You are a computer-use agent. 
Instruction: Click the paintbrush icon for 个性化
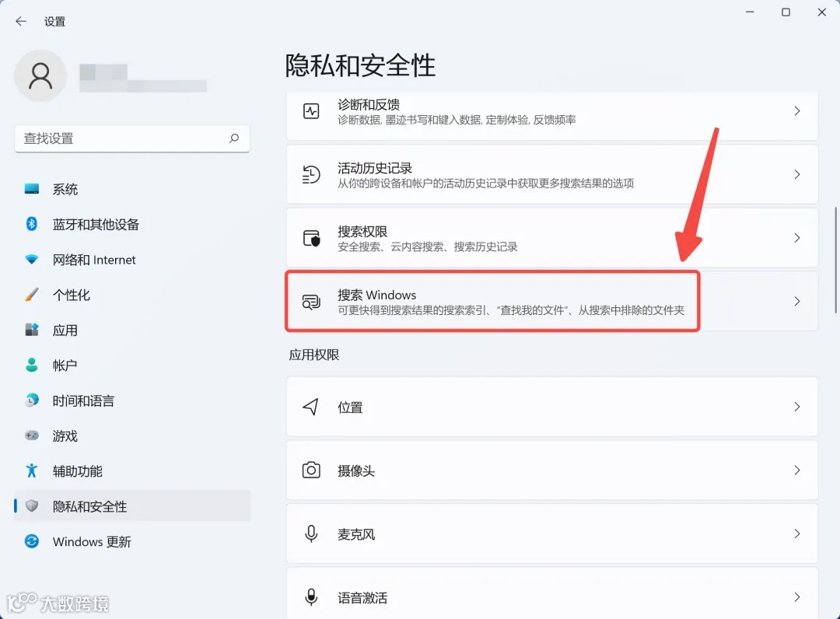pos(32,295)
